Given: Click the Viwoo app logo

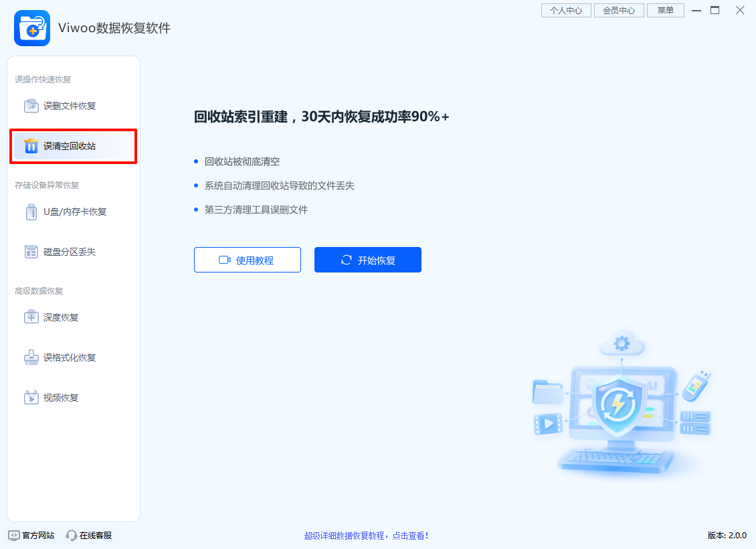Looking at the screenshot, I should [x=32, y=28].
